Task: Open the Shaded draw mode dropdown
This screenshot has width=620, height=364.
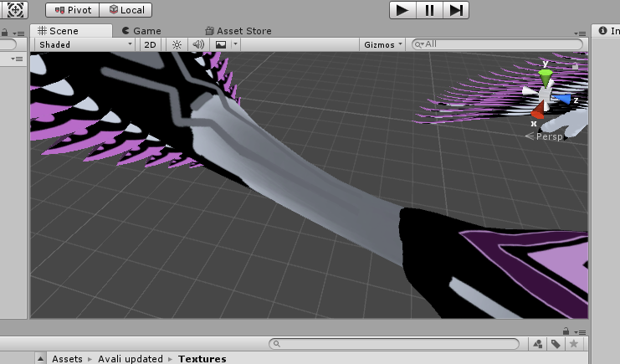Action: click(x=85, y=44)
